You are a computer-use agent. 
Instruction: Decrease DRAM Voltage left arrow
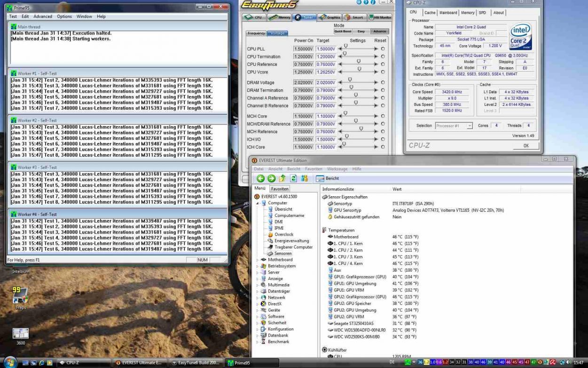(339, 83)
